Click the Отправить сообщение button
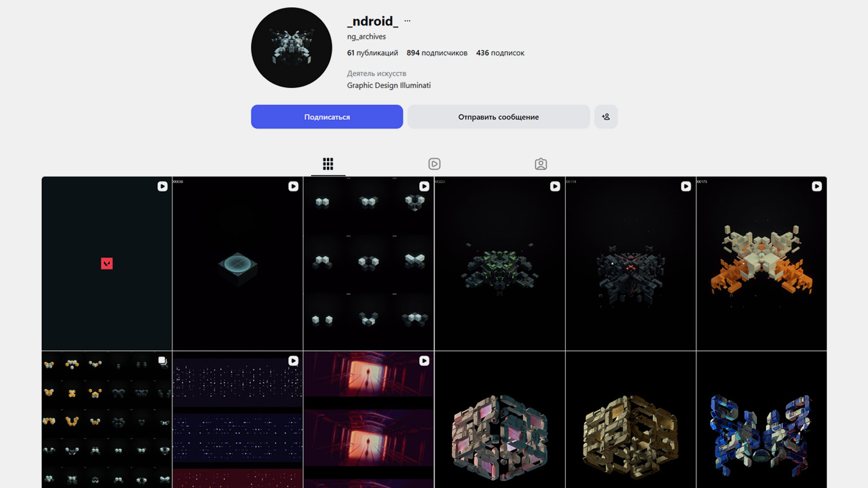This screenshot has height=488, width=868. coord(498,117)
